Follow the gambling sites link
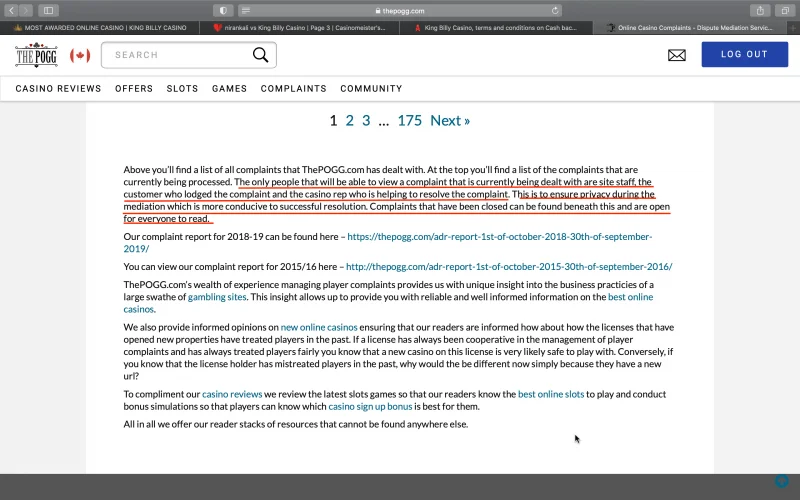The height and width of the screenshot is (500, 800). [x=217, y=297]
